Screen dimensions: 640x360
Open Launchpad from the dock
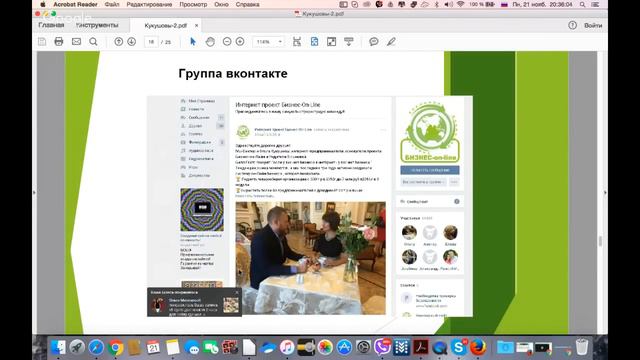77,347
